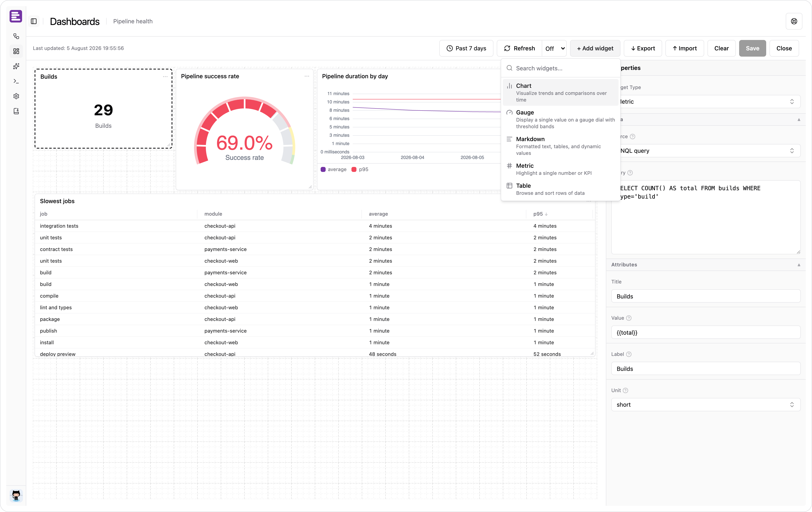
Task: Click the 48 seconds average cell
Action: tap(382, 354)
